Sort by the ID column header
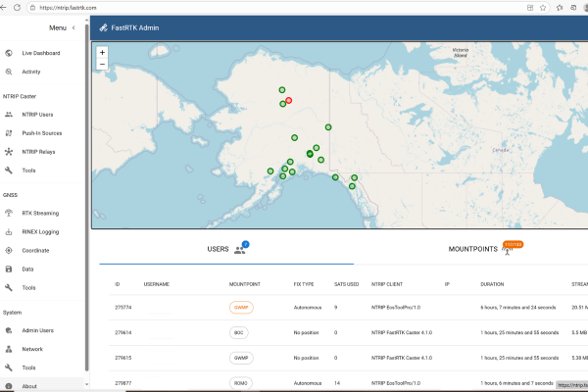This screenshot has height=392, width=588. (118, 284)
